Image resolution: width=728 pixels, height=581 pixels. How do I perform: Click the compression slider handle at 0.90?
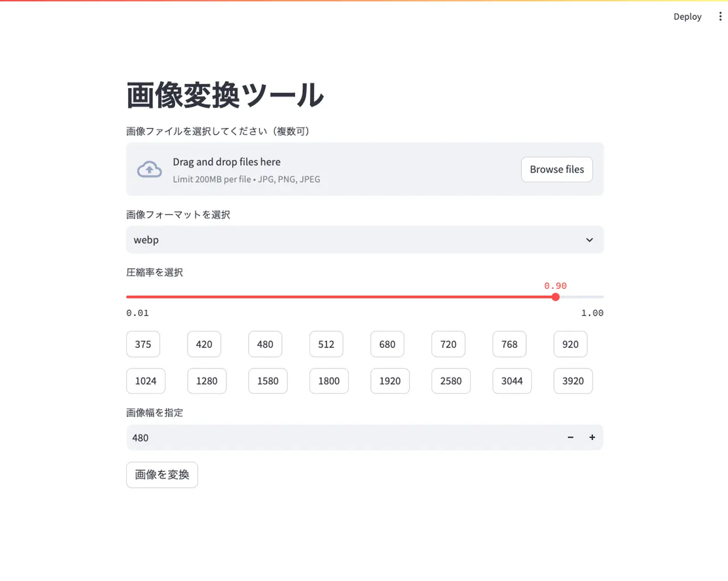click(556, 297)
